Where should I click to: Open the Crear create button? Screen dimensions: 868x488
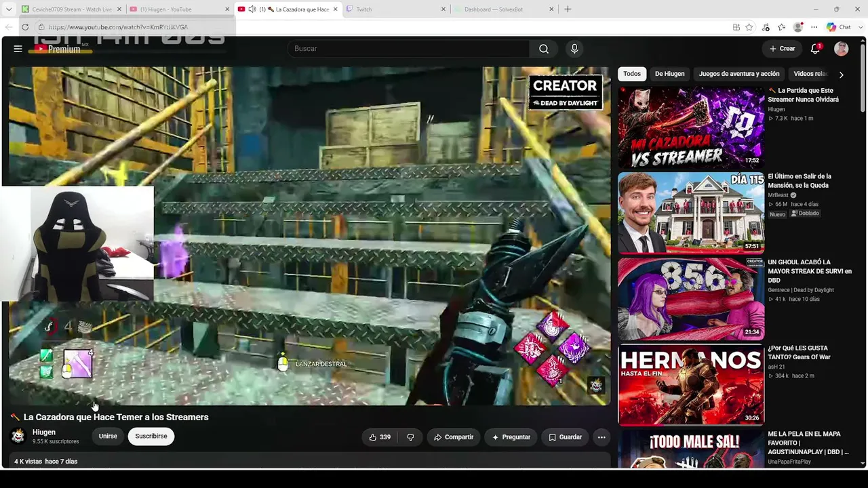pos(782,49)
